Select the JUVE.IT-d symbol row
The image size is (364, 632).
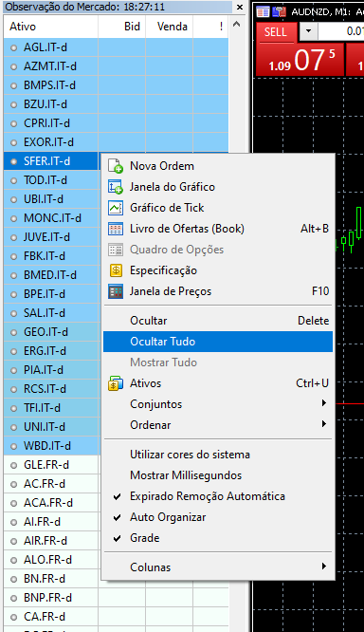click(x=51, y=237)
